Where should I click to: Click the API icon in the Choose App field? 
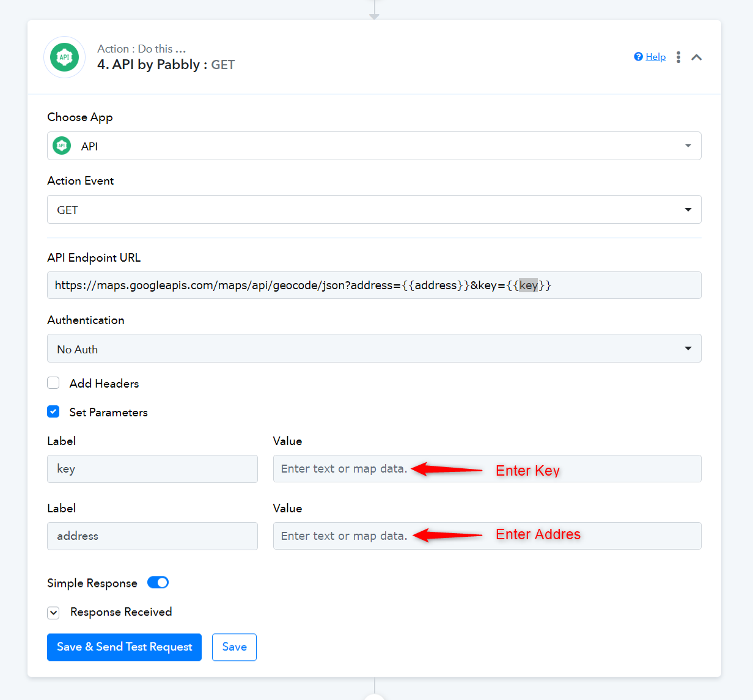point(62,146)
